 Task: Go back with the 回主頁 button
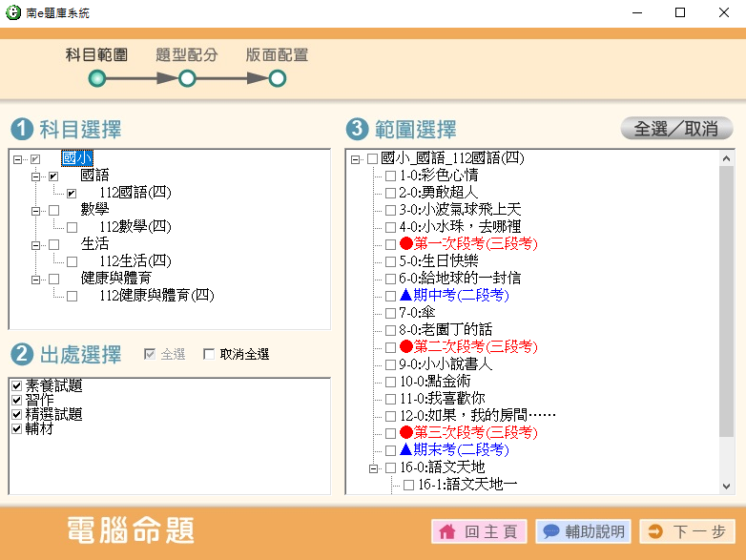[479, 531]
